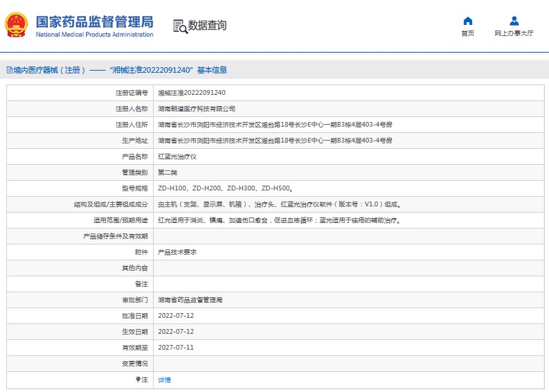The height and width of the screenshot is (392, 549).
Task: Click the 备注 label
Action: [x=141, y=284]
